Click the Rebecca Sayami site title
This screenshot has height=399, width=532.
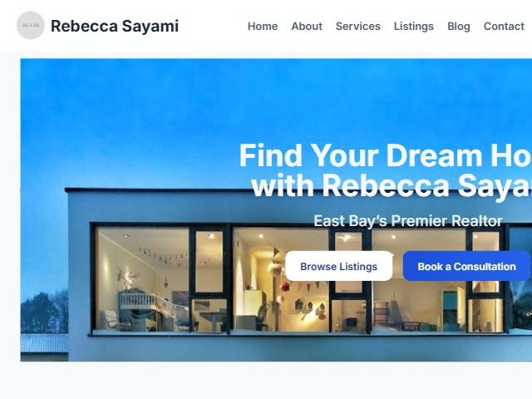pos(115,26)
